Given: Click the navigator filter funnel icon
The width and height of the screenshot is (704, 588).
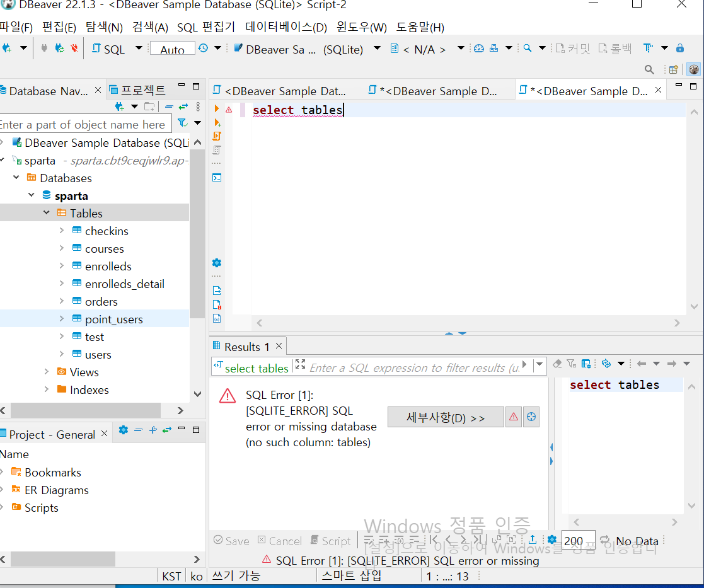Looking at the screenshot, I should coord(182,122).
